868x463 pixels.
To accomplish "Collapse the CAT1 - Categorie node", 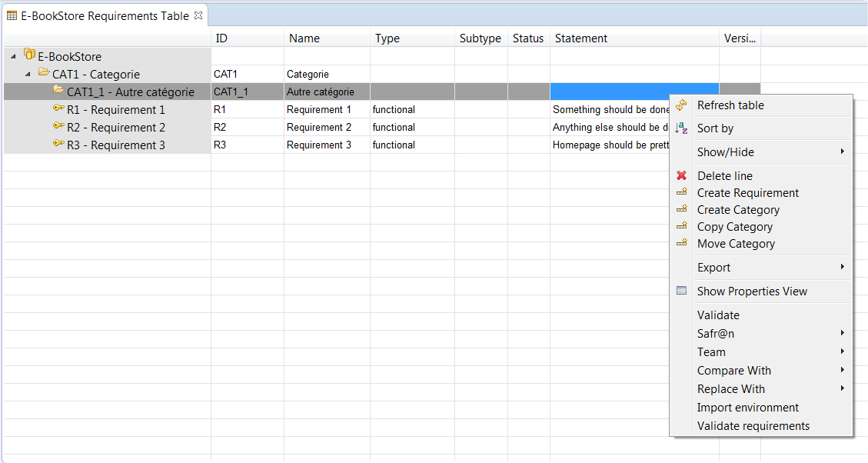I will pos(28,74).
